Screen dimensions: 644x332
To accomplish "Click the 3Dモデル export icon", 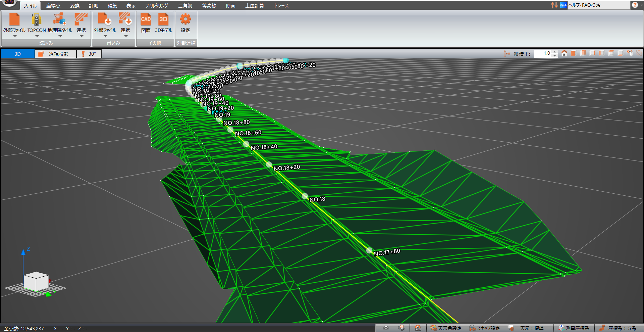I will coord(163,20).
